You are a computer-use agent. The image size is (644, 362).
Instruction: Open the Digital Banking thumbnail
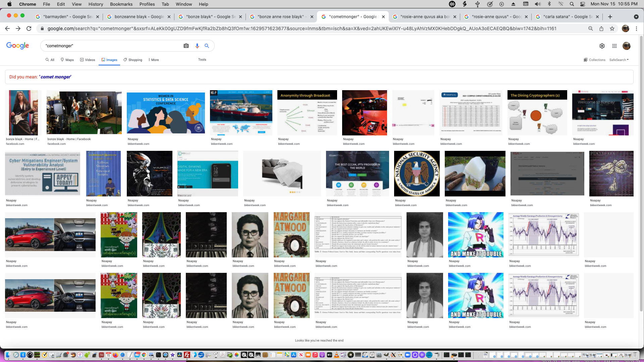208,174
